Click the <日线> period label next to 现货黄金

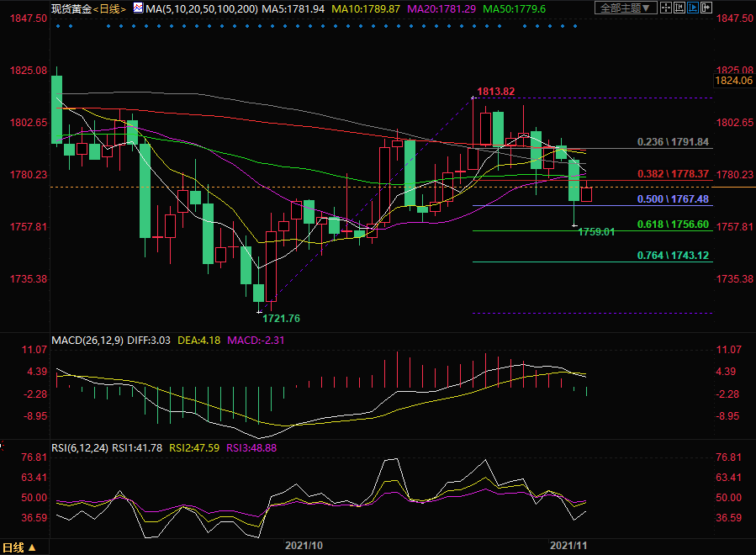(x=108, y=8)
